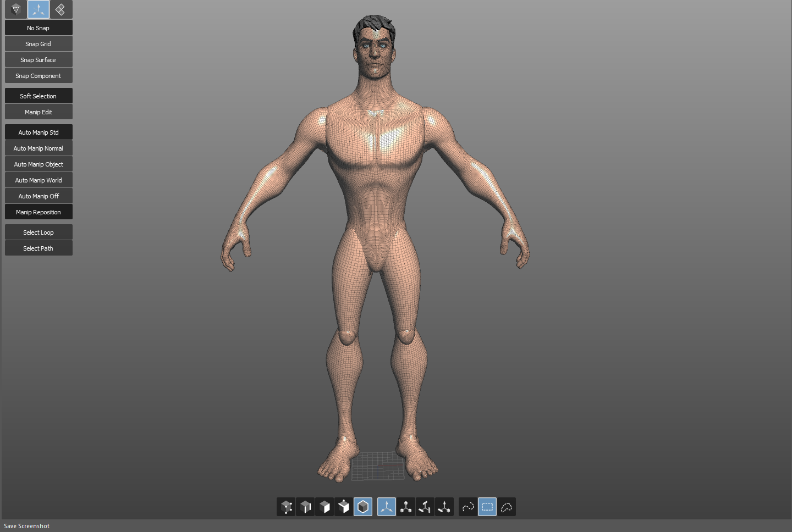Select the three-arrow manipulator tab at panel top
This screenshot has height=532, width=792.
(x=38, y=9)
